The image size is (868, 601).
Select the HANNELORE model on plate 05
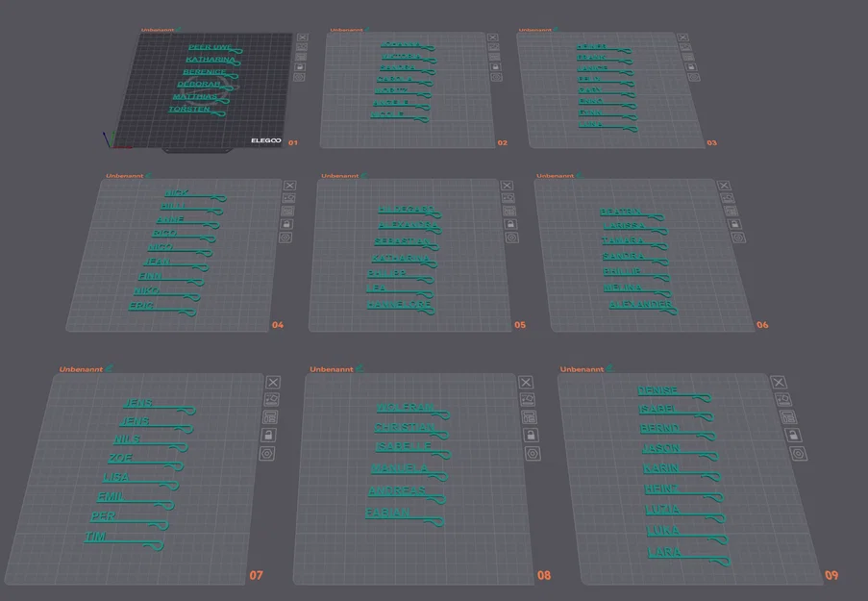[x=401, y=307]
